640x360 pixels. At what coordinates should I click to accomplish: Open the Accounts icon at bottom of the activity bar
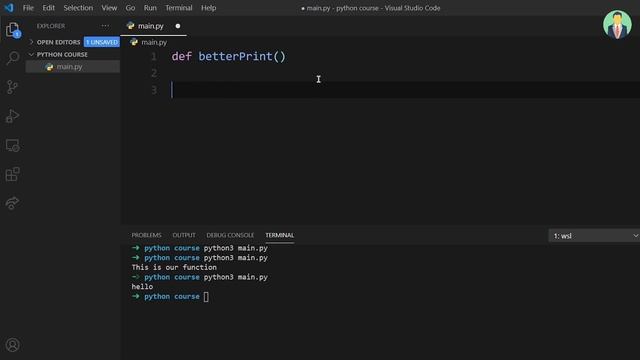pos(13,345)
